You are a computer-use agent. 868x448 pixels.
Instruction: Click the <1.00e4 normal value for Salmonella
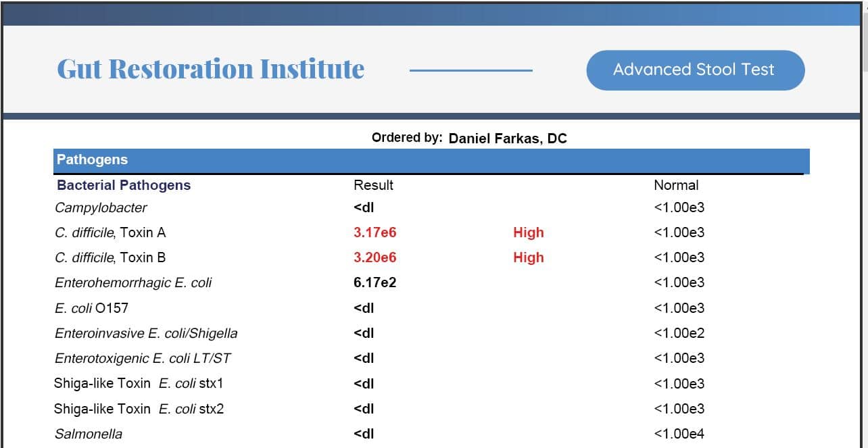coord(679,434)
